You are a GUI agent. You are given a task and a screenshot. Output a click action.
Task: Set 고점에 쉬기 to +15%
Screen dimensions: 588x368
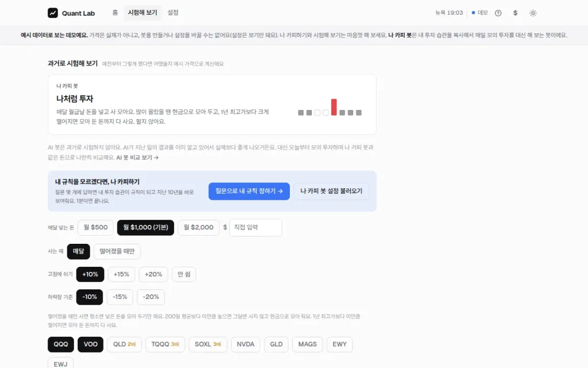pos(121,274)
